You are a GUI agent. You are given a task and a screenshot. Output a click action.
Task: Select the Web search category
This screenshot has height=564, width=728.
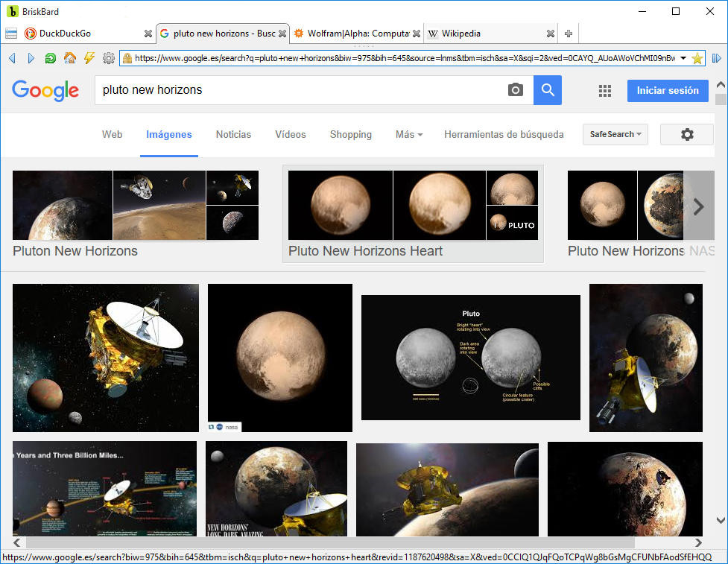coord(113,135)
